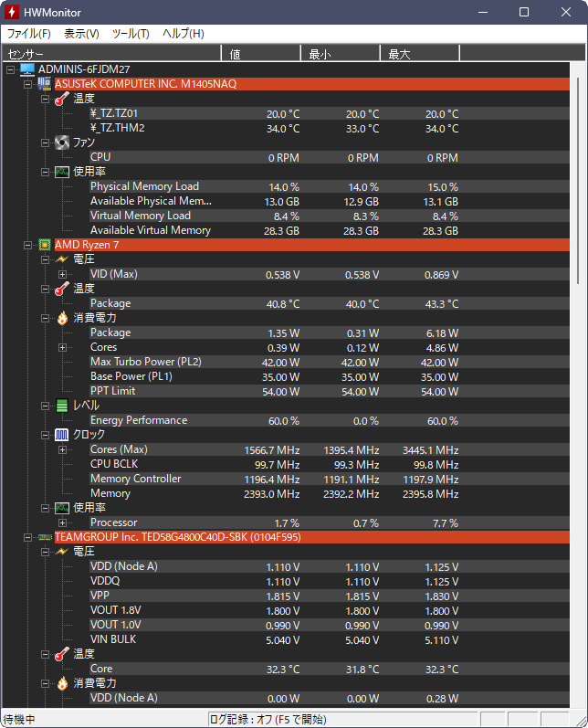Viewport: 588px width, 728px height.
Task: Click the ログ記録 status bar entry
Action: point(342,719)
